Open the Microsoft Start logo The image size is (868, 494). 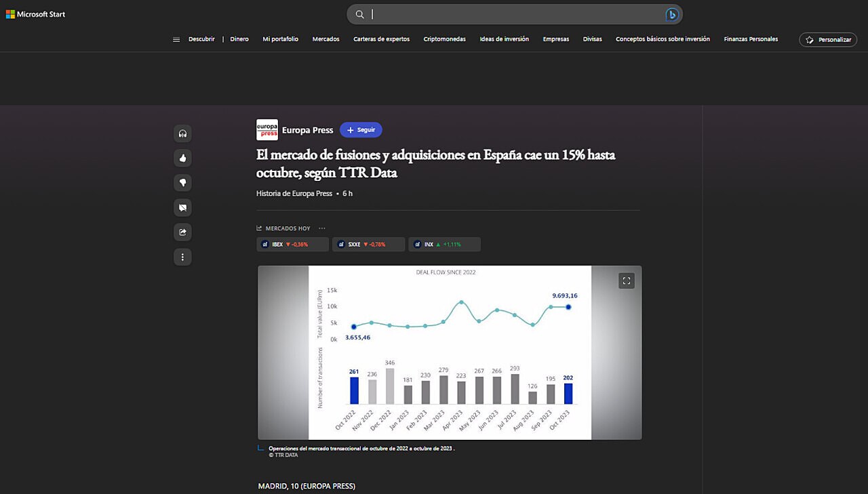(x=36, y=14)
